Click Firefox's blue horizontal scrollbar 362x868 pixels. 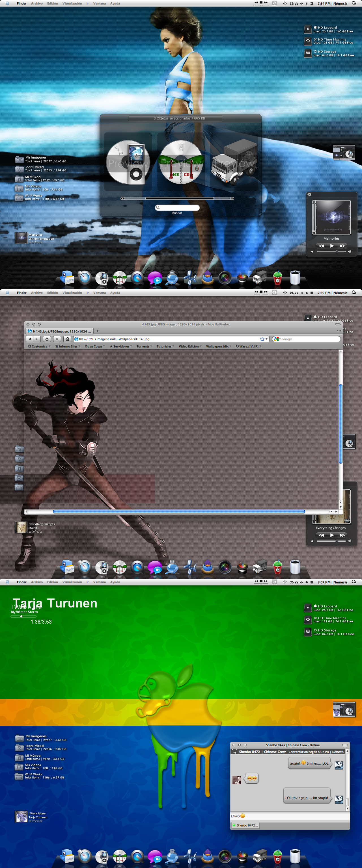pyautogui.click(x=179, y=511)
